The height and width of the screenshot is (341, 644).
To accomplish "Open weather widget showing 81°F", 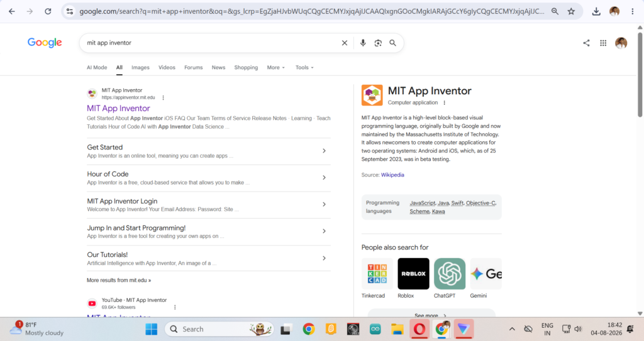I will (x=37, y=328).
